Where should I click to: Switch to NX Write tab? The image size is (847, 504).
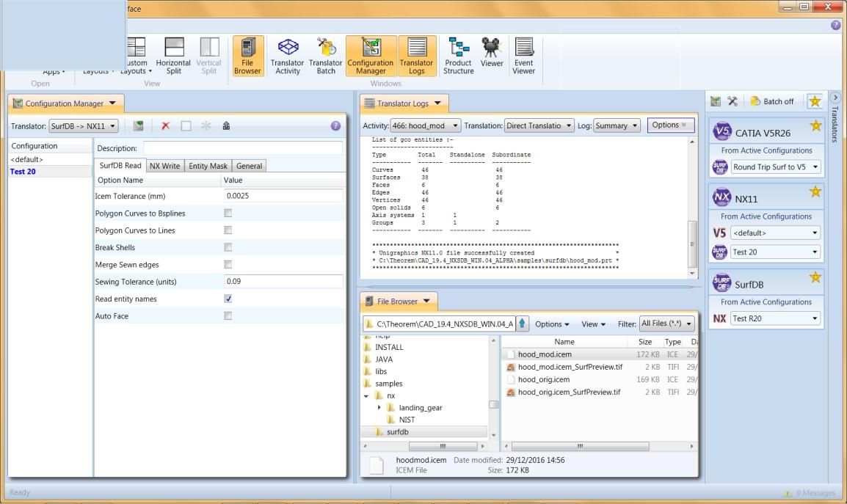(x=164, y=166)
